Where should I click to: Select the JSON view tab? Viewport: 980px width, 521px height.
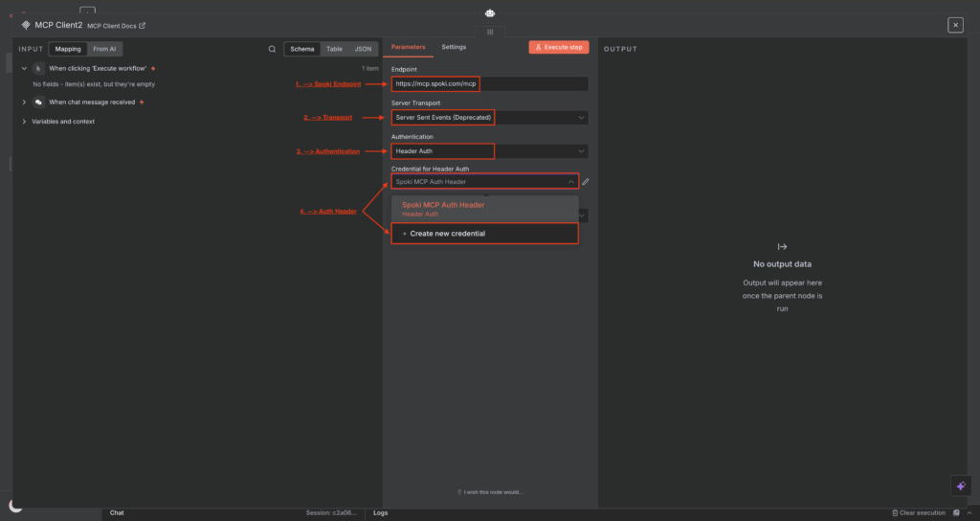[x=363, y=49]
